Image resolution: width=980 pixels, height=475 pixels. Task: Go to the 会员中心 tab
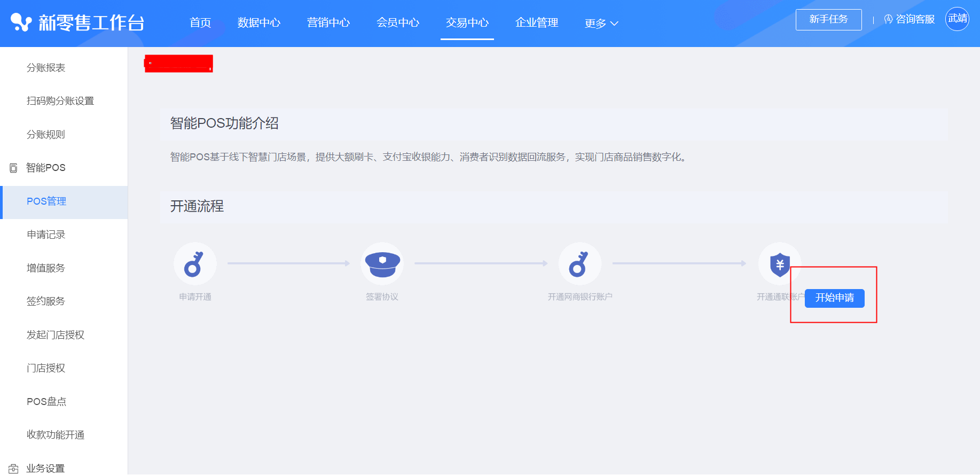coord(398,23)
